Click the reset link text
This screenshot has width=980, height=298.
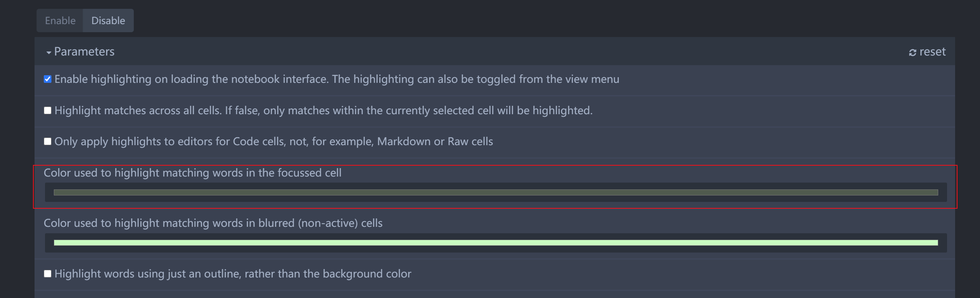click(x=932, y=52)
